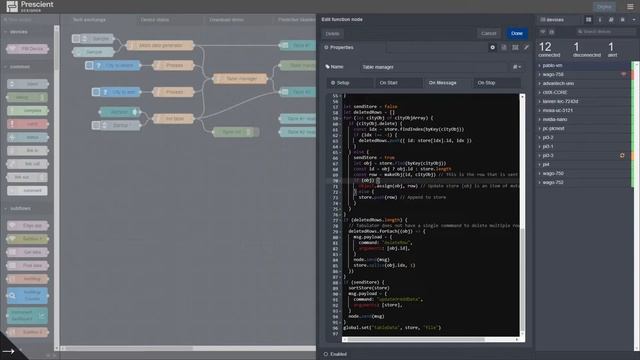Select the link out palette node
This screenshot has width=640, height=360.
tap(27, 177)
